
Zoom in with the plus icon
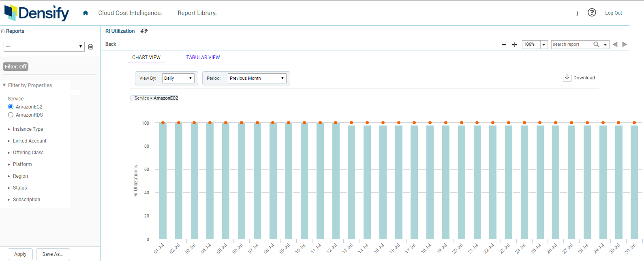pos(514,45)
